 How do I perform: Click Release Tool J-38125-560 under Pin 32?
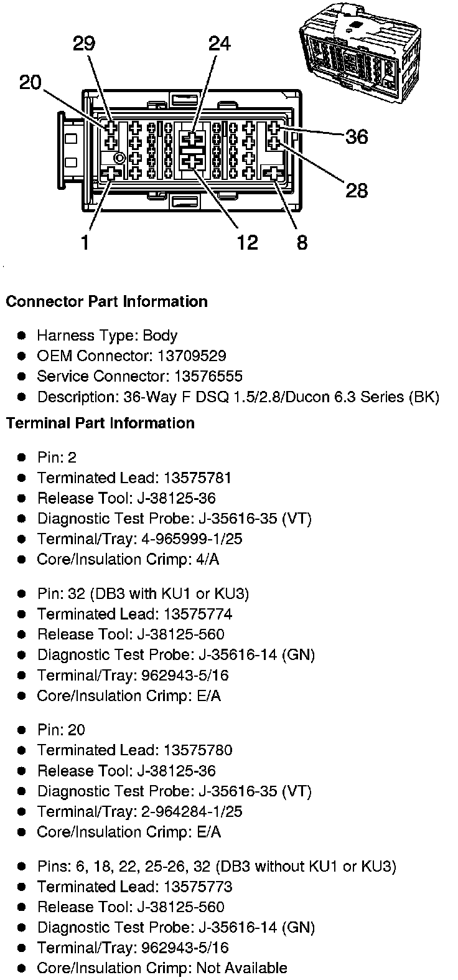pos(131,635)
